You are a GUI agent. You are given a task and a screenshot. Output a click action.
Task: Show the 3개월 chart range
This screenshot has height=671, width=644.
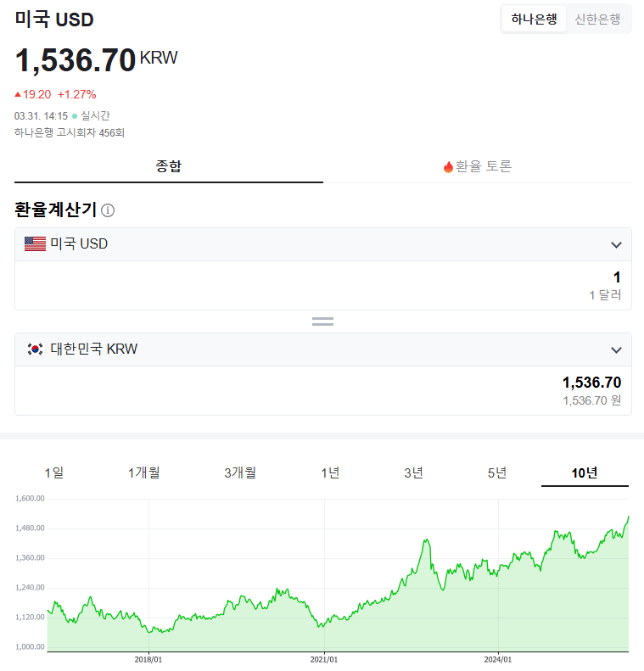240,472
